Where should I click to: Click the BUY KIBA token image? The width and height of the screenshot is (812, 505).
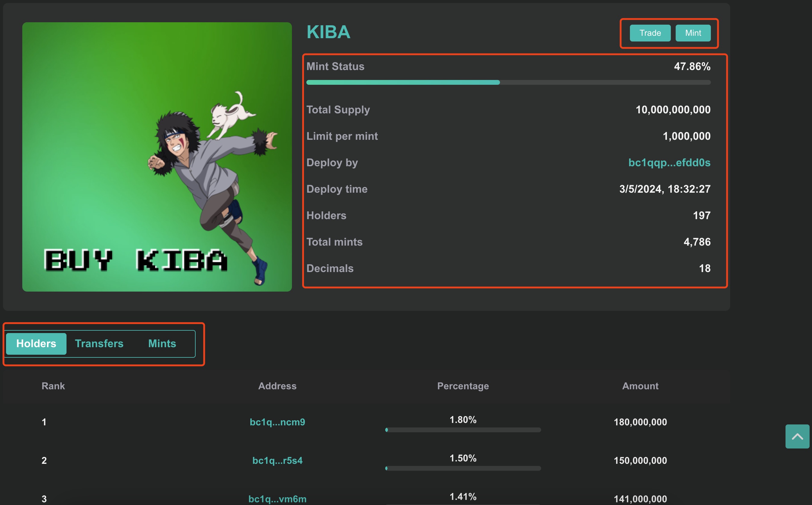coord(157,157)
